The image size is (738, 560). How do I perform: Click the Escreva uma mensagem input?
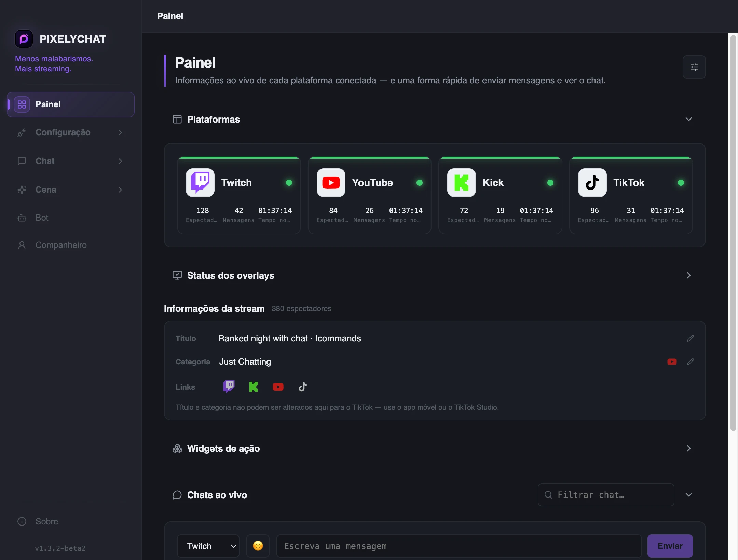(459, 546)
